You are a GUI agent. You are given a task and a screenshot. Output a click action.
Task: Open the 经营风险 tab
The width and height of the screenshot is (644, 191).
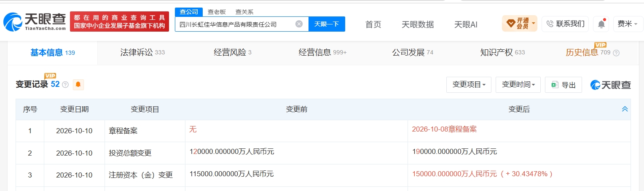click(x=233, y=53)
